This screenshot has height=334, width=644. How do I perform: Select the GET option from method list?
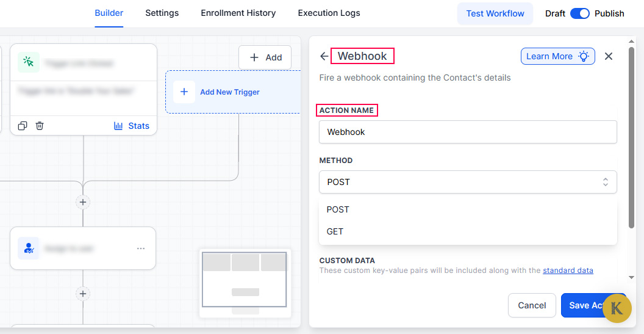point(335,231)
